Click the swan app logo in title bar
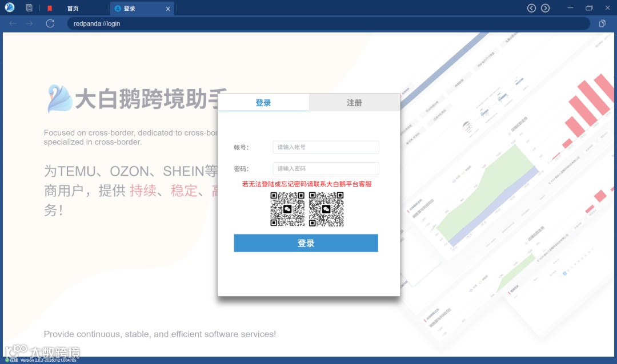Viewport: 617px width, 364px height. tap(10, 7)
